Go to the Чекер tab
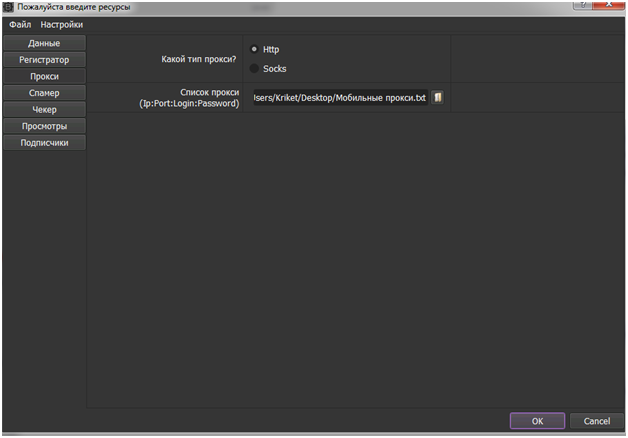628x438 pixels. (x=44, y=109)
